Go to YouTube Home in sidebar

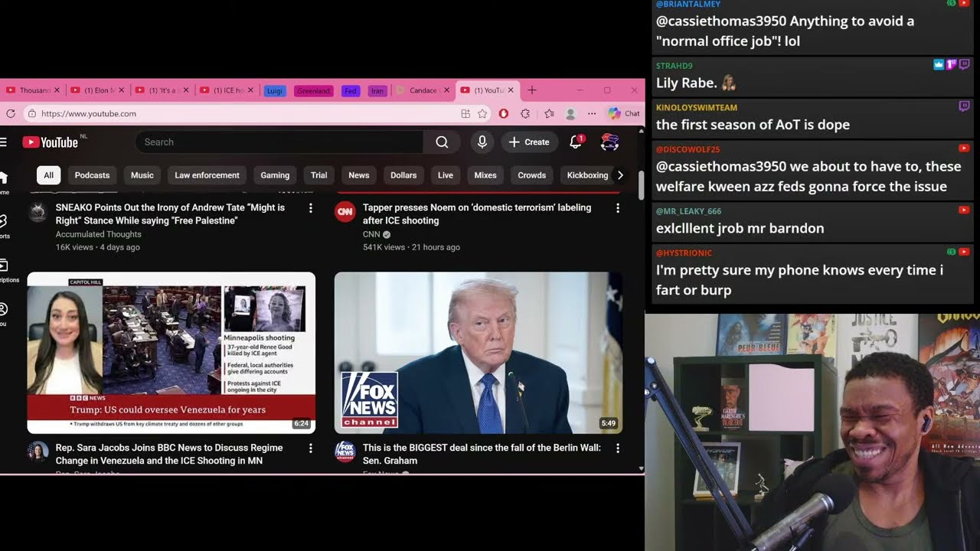(x=3, y=182)
